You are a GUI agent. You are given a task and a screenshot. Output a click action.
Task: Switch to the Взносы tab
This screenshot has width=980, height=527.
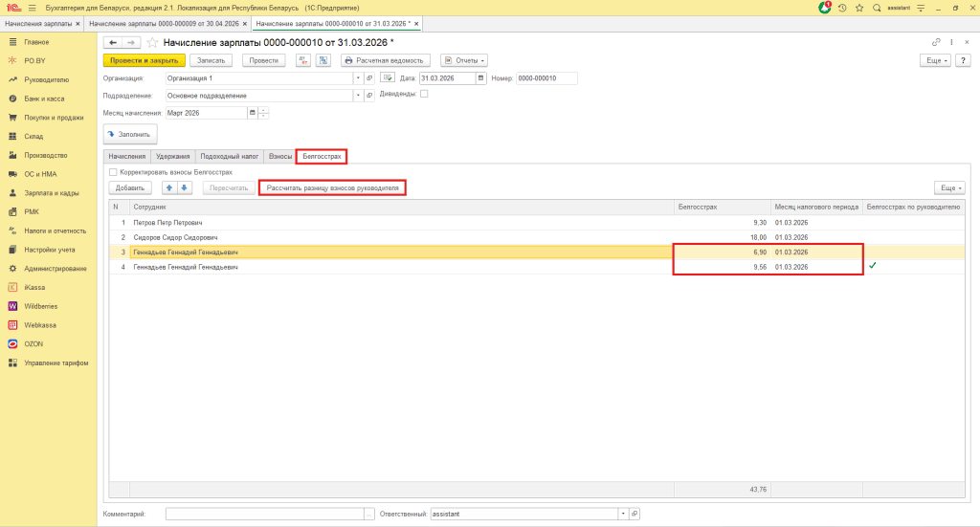pyautogui.click(x=280, y=156)
